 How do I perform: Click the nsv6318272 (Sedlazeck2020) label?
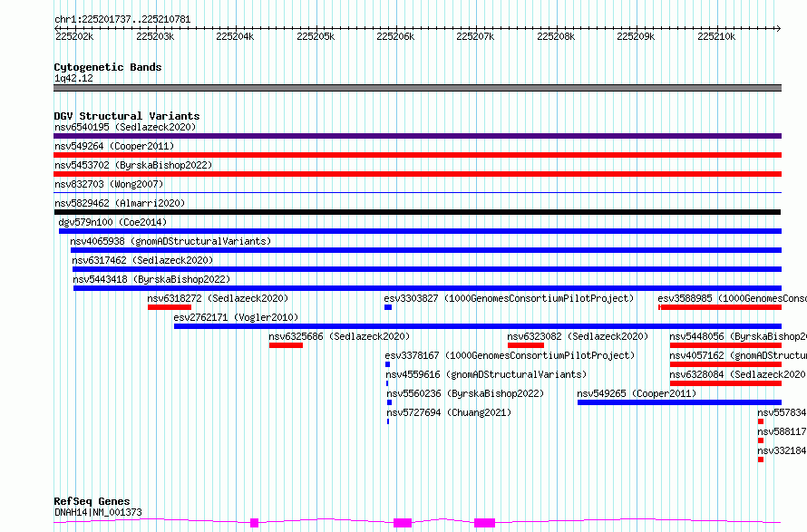218,298
